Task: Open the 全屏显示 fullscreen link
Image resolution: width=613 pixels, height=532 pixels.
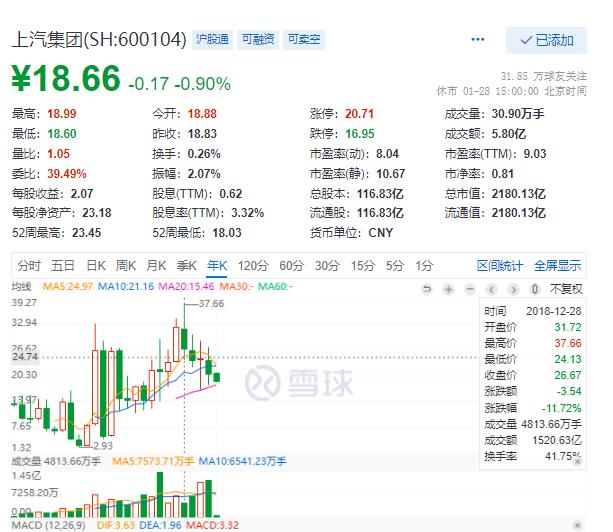Action: point(557,266)
